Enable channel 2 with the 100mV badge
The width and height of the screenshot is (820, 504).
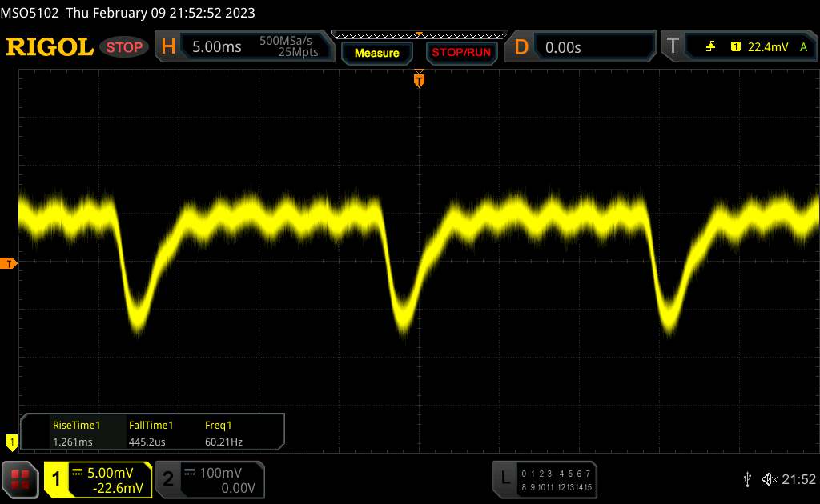point(208,479)
